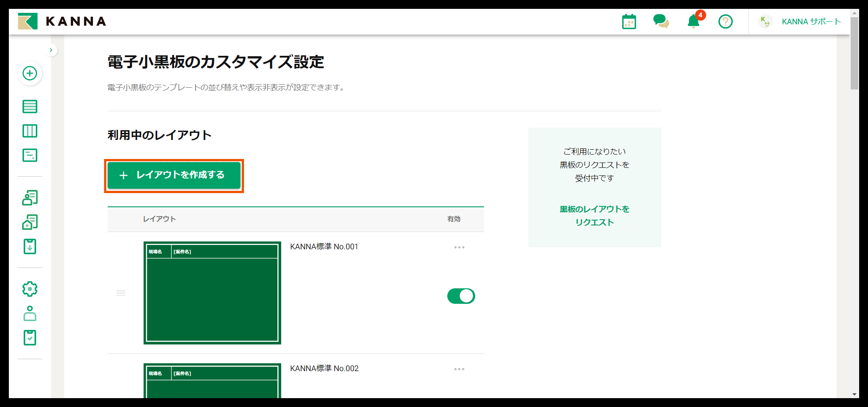
Task: Open the user profile sidebar icon
Action: [x=30, y=313]
